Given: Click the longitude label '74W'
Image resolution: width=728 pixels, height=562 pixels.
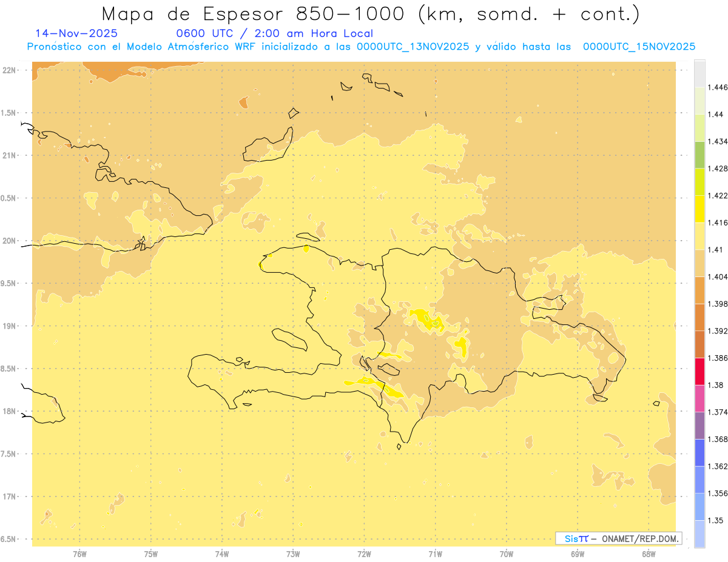Looking at the screenshot, I should pos(222,554).
